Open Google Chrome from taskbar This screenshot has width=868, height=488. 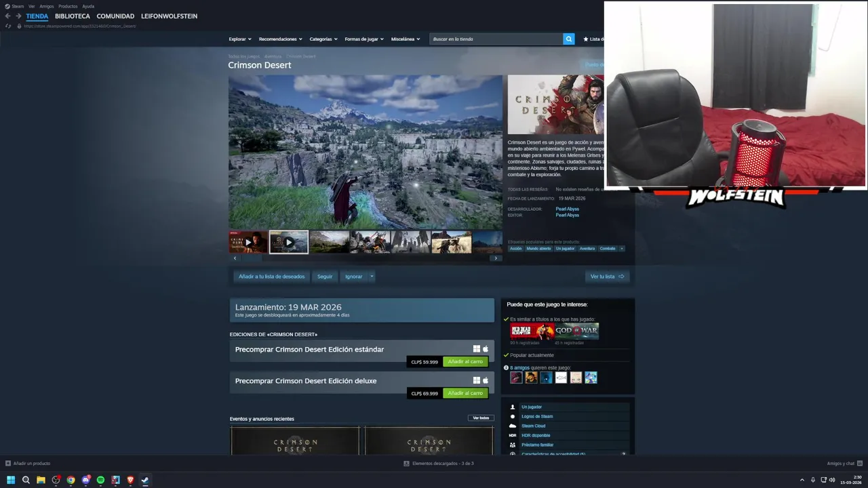pos(71,480)
